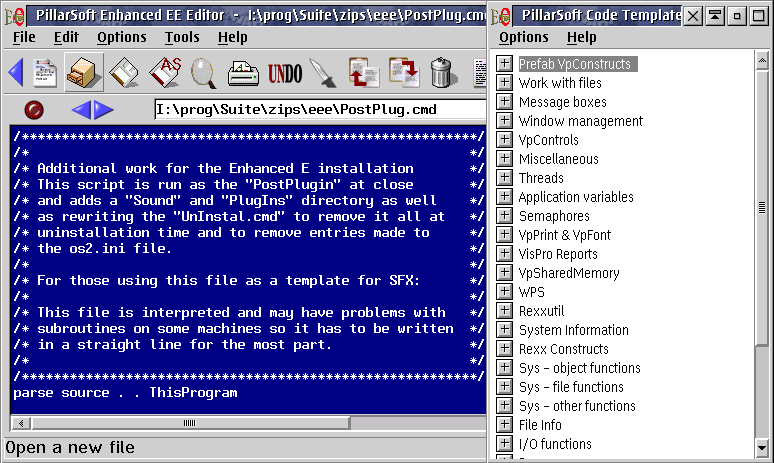Image resolution: width=774 pixels, height=463 pixels.
Task: Select the Rexx Constructs tree item
Action: click(563, 349)
